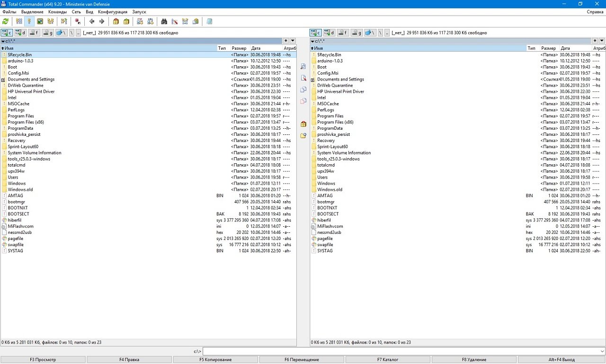Open the Выделение menu
The width and height of the screenshot is (606, 364).
32,11
